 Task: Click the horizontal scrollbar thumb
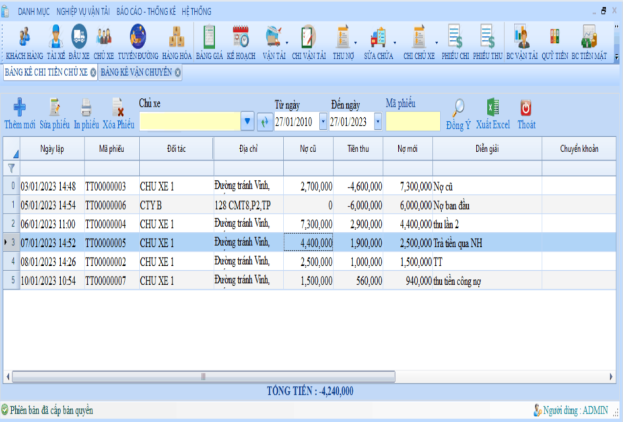[203, 376]
